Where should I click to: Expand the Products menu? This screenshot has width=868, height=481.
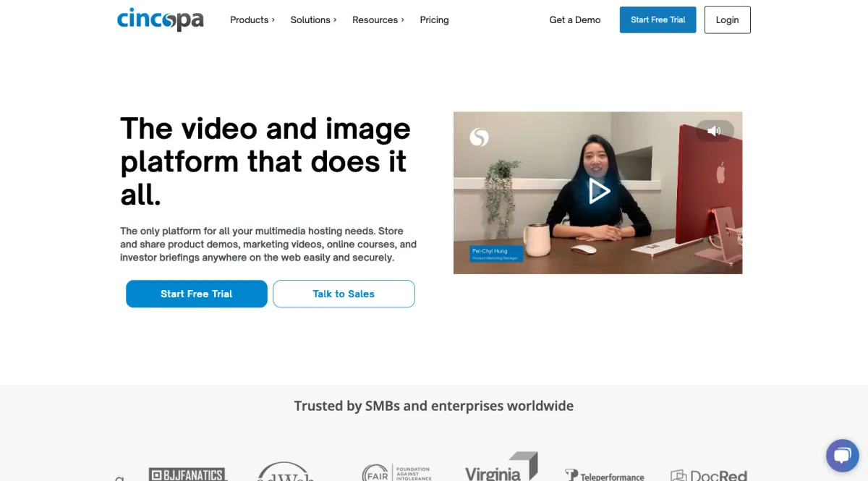click(x=252, y=20)
